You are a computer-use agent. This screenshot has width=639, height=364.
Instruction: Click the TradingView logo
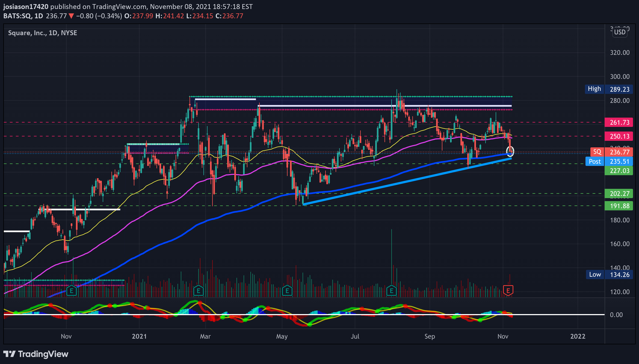[36, 354]
